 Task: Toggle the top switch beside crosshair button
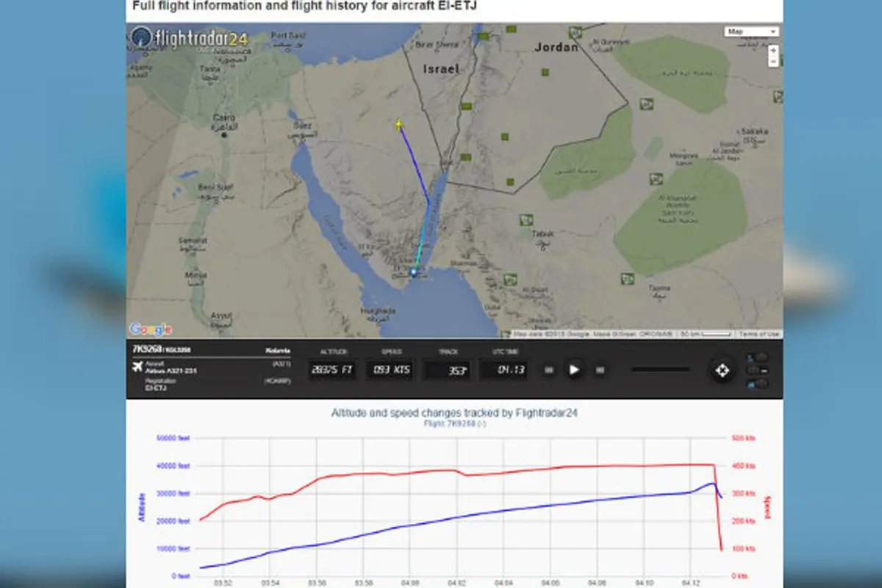point(759,357)
